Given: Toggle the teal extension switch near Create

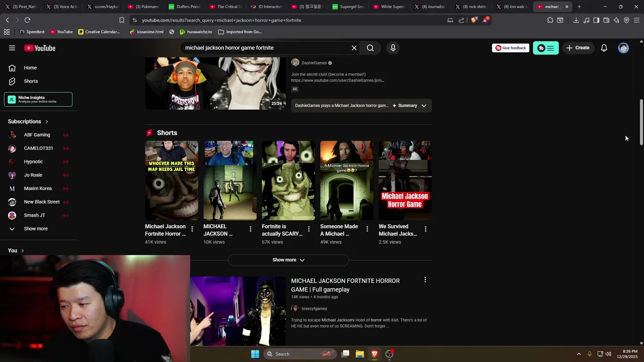Looking at the screenshot, I should (546, 48).
